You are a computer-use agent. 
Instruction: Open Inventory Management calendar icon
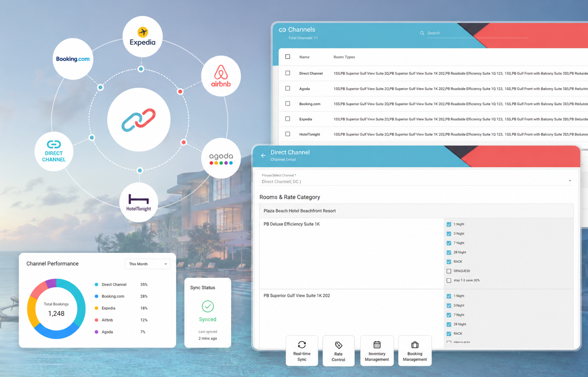coord(377,345)
